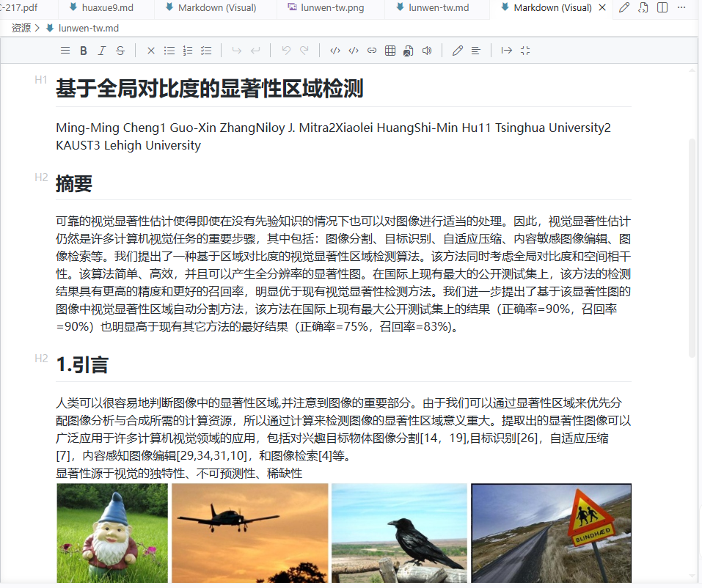Viewport: 702px width, 588px height.
Task: Clear formatting with the X icon
Action: 151,51
